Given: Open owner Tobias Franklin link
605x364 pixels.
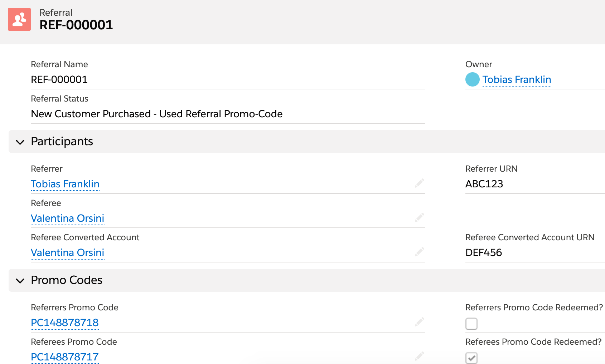Looking at the screenshot, I should point(517,79).
